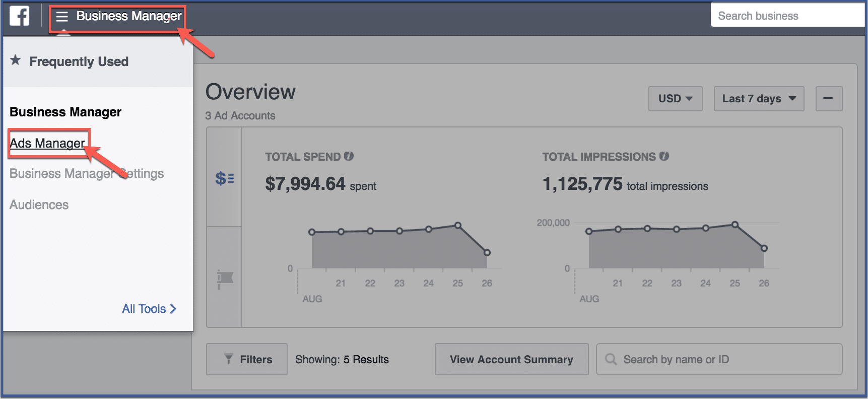Screen dimensions: 868x399
Task: Click the '3 Ad Accounts' text
Action: point(240,115)
